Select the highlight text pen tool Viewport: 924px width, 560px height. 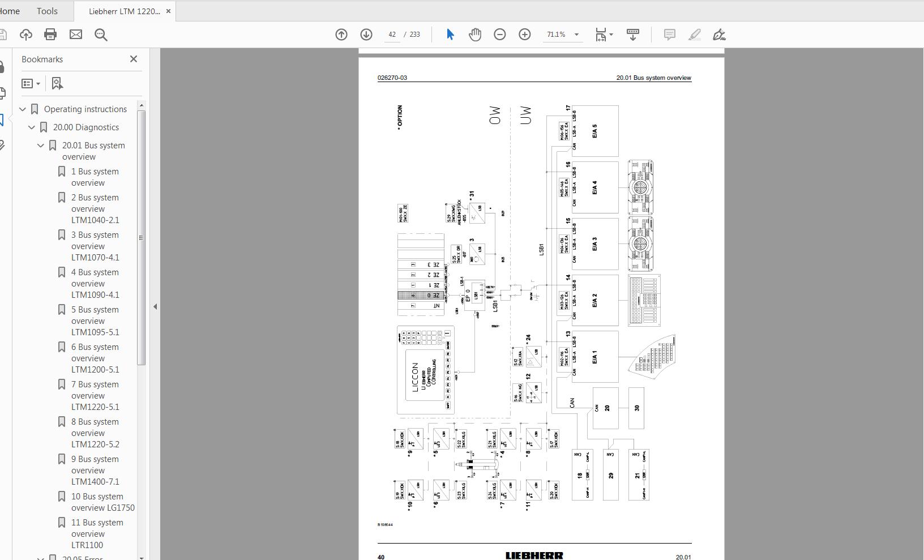click(x=694, y=35)
